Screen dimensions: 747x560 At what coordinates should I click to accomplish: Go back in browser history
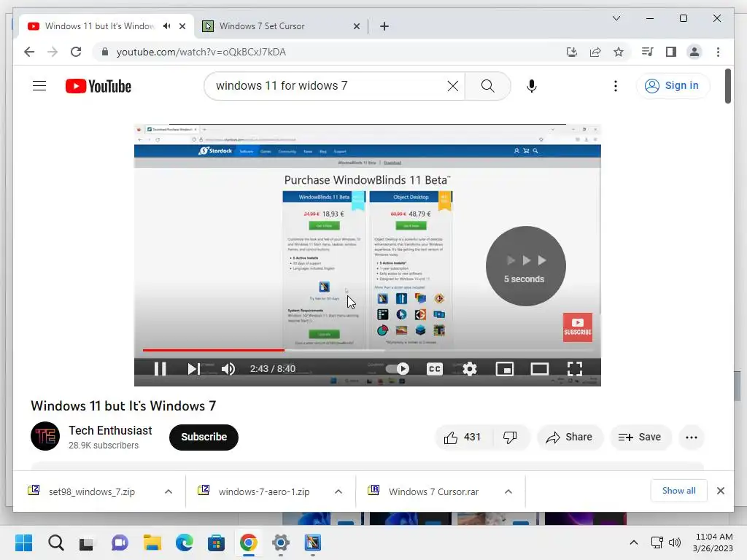click(29, 52)
